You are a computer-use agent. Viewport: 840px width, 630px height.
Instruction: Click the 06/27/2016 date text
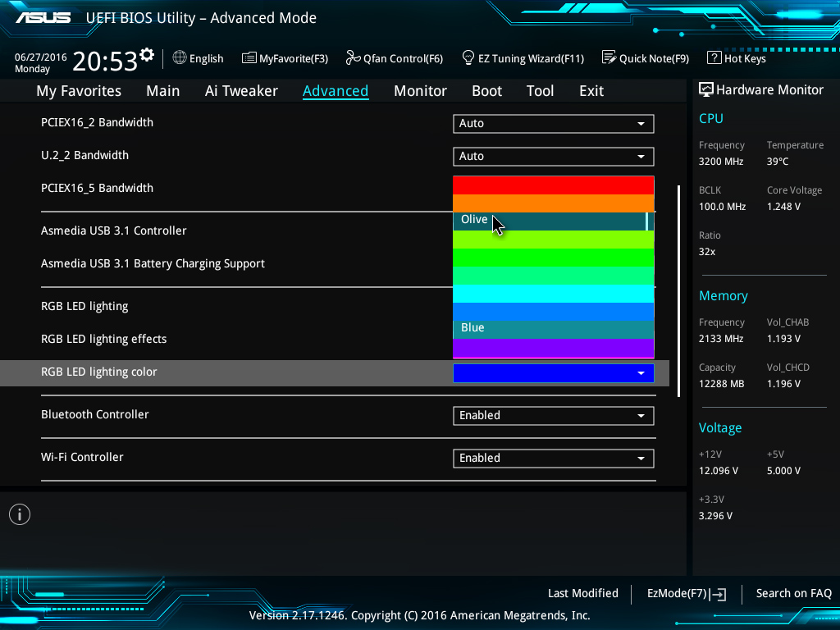tap(41, 57)
